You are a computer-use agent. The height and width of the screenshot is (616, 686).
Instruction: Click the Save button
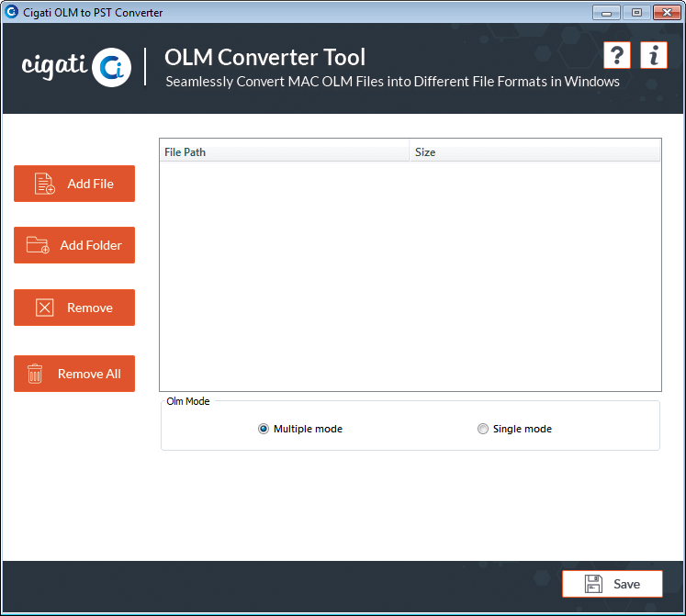tap(613, 584)
